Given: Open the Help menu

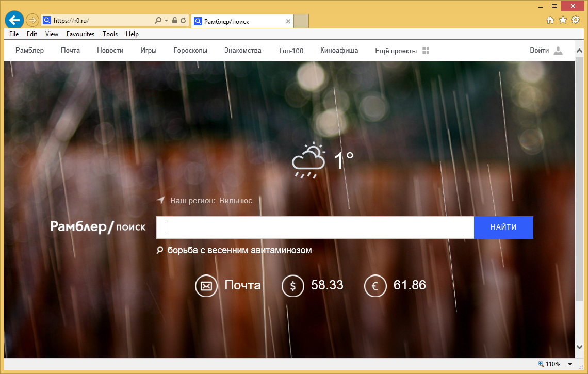Looking at the screenshot, I should [x=132, y=34].
